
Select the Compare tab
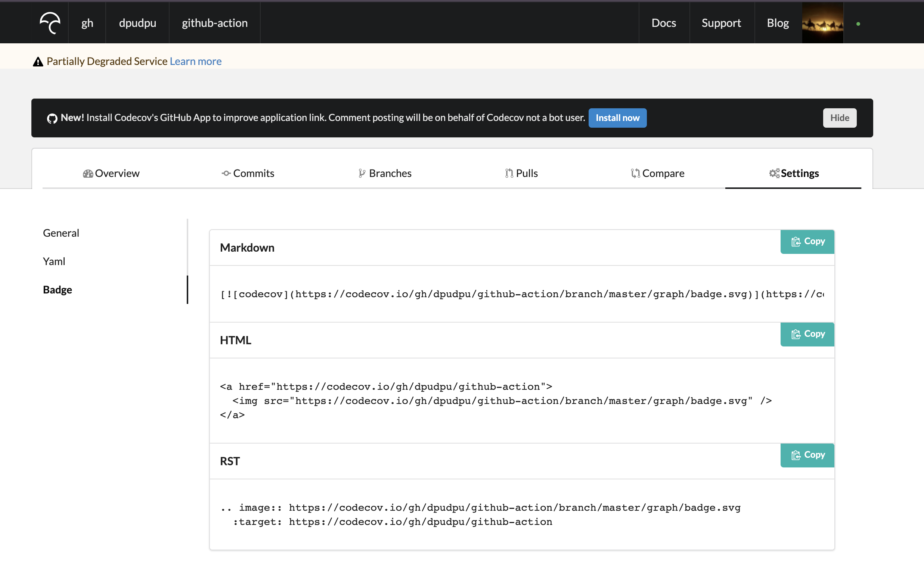click(x=657, y=173)
